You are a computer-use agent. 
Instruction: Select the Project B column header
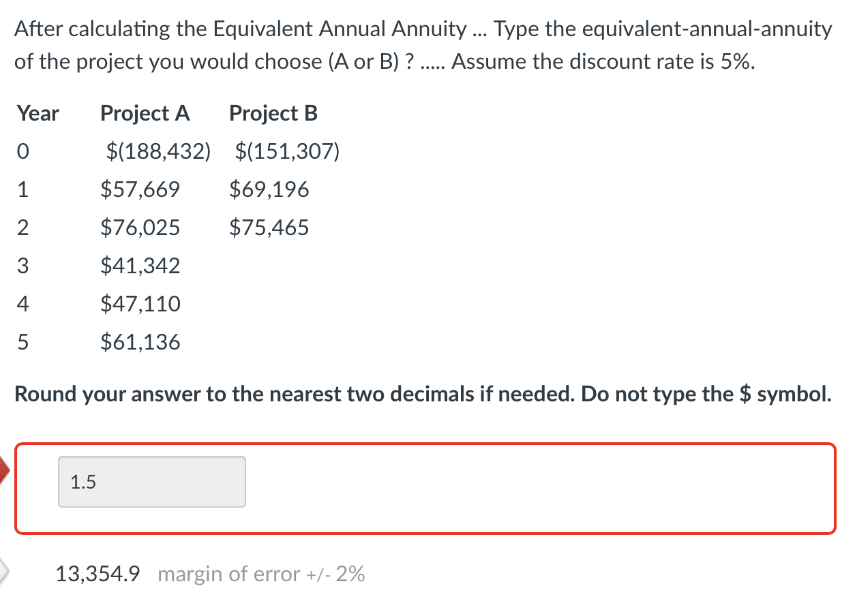pos(273,113)
